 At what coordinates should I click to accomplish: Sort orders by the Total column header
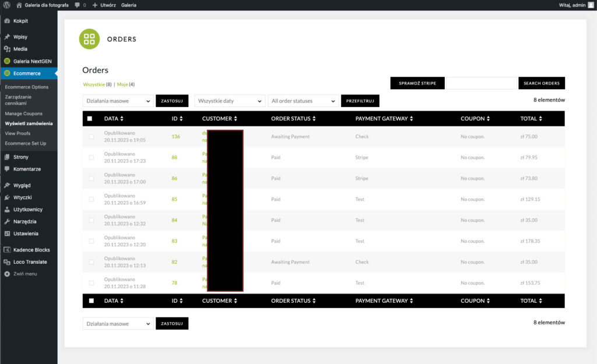pyautogui.click(x=531, y=119)
